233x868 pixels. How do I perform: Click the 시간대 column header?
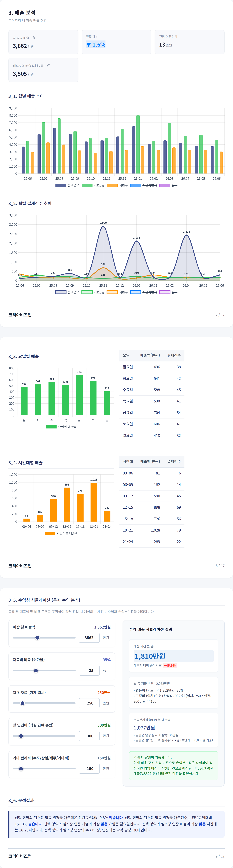point(128,462)
